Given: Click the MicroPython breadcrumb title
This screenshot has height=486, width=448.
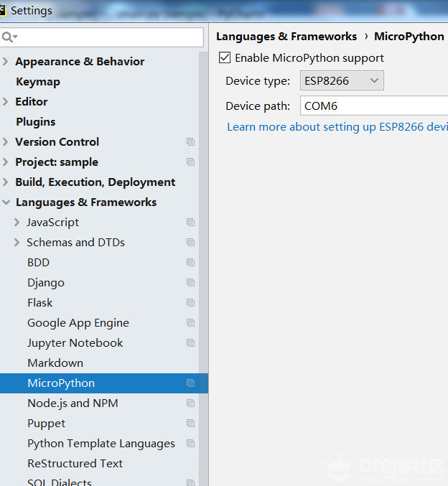Looking at the screenshot, I should point(409,37).
